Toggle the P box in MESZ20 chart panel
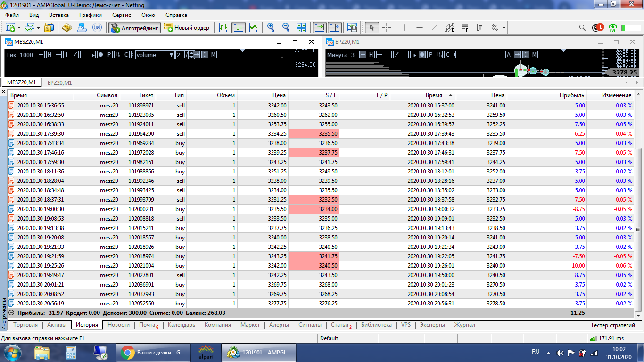Screen dimensions: 644x362 pos(109,55)
